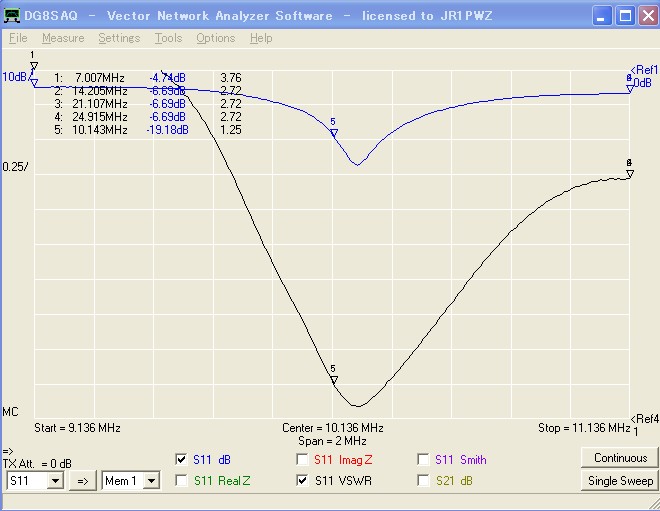
Task: Click marker triangle at right end of blue trace
Action: pyautogui.click(x=630, y=87)
